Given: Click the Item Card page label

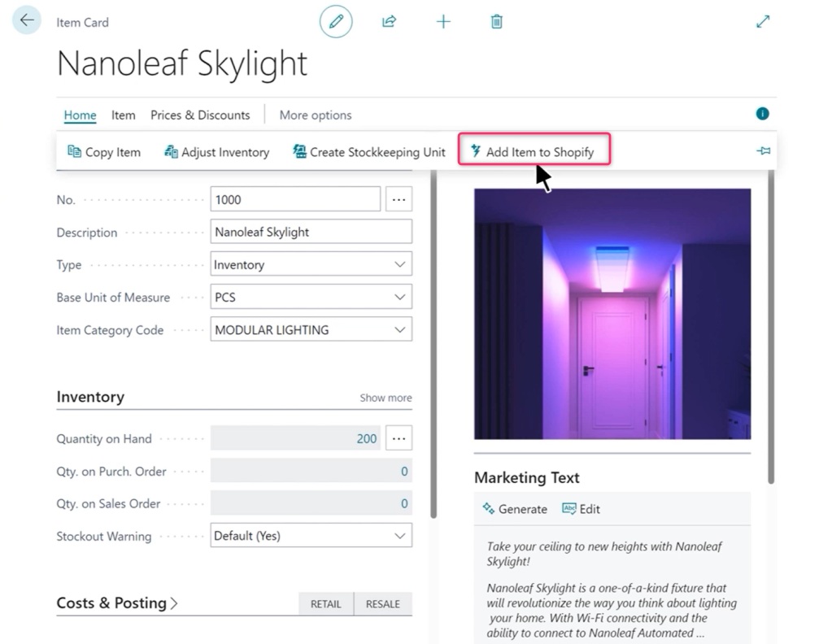Looking at the screenshot, I should (82, 22).
